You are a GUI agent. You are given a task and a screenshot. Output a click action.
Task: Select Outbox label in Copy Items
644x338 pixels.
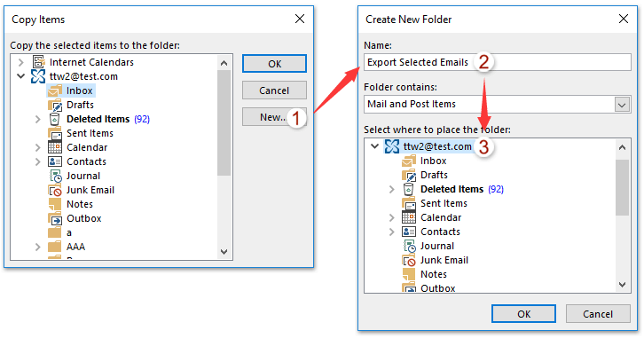click(x=83, y=218)
